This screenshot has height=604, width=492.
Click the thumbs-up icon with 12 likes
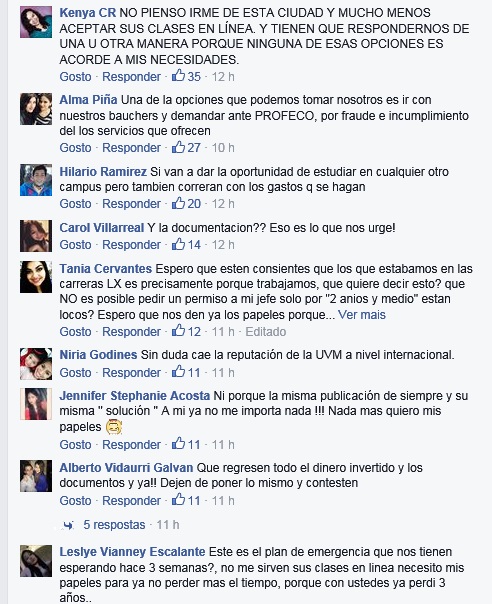[178, 331]
